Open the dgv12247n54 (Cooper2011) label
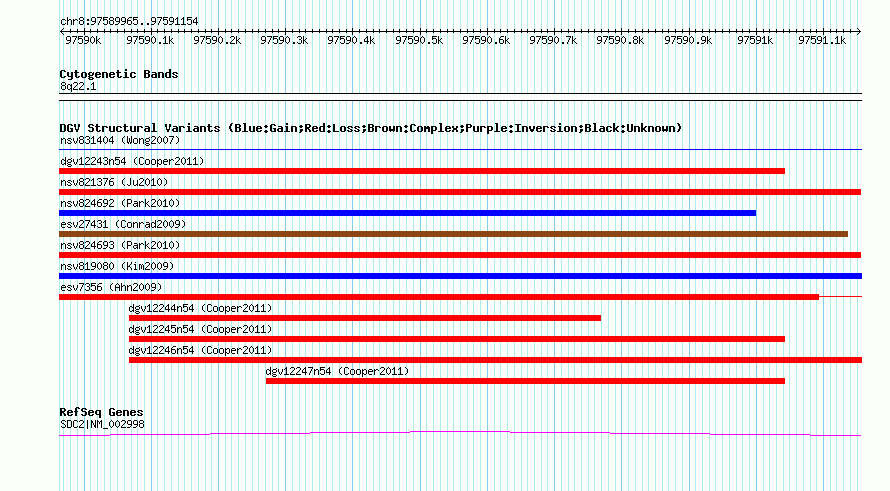Image resolution: width=890 pixels, height=491 pixels. (x=337, y=371)
